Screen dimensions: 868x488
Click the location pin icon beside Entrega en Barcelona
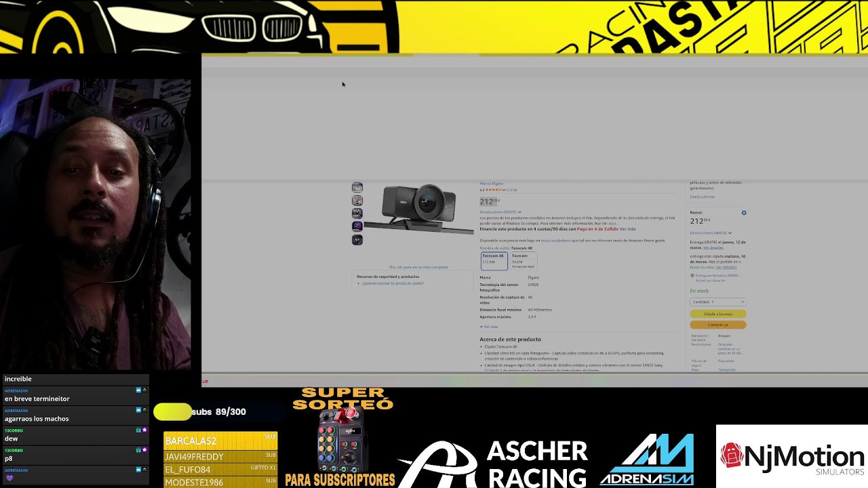pos(692,276)
